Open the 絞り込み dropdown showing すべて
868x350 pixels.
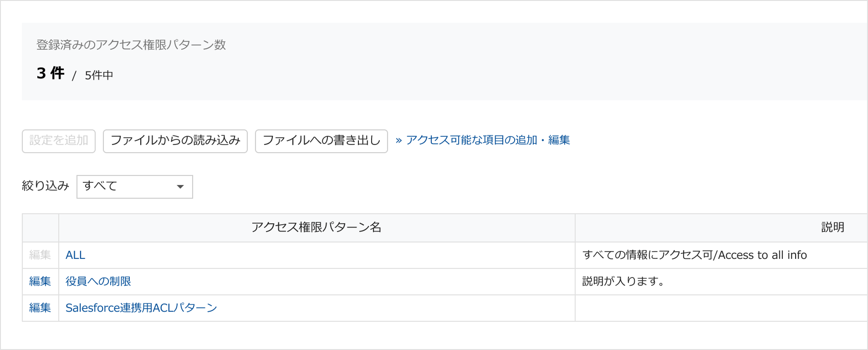click(134, 186)
